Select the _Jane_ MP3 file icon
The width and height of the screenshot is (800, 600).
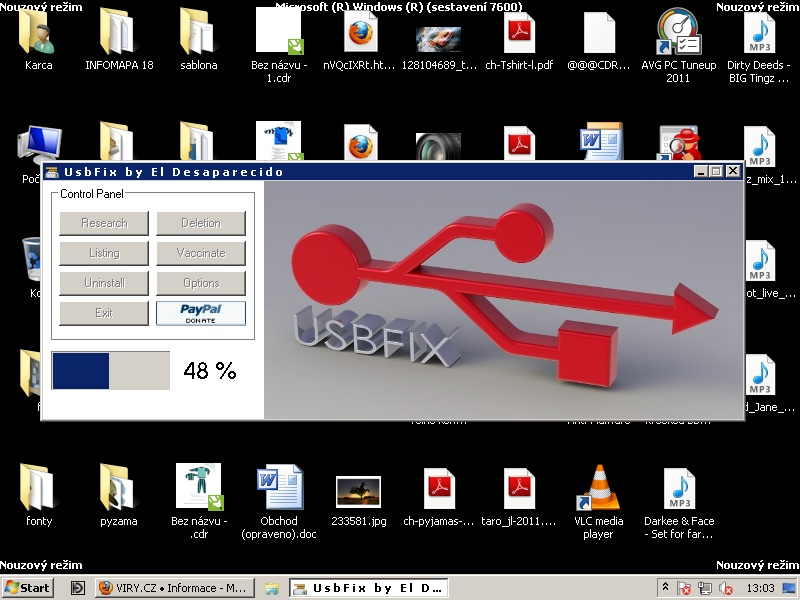pyautogui.click(x=759, y=375)
